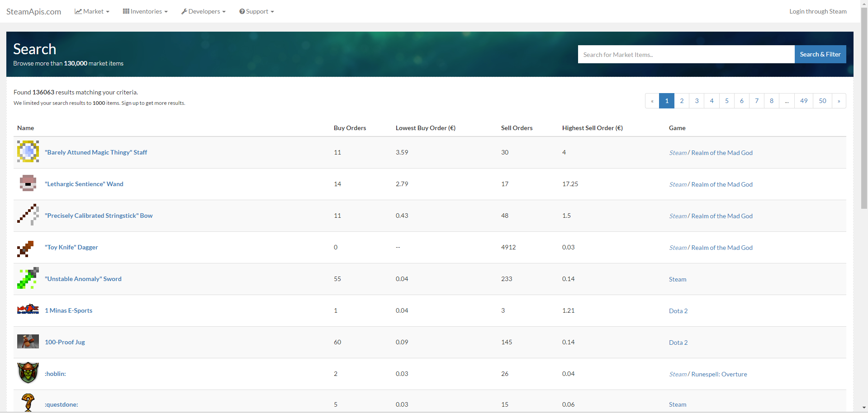
Task: Jump to page 4 of results
Action: (711, 101)
